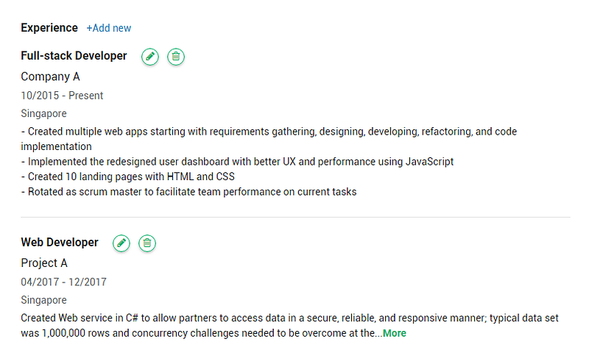This screenshot has height=364, width=589.
Task: Click Singapore under Company A
Action: 43,113
